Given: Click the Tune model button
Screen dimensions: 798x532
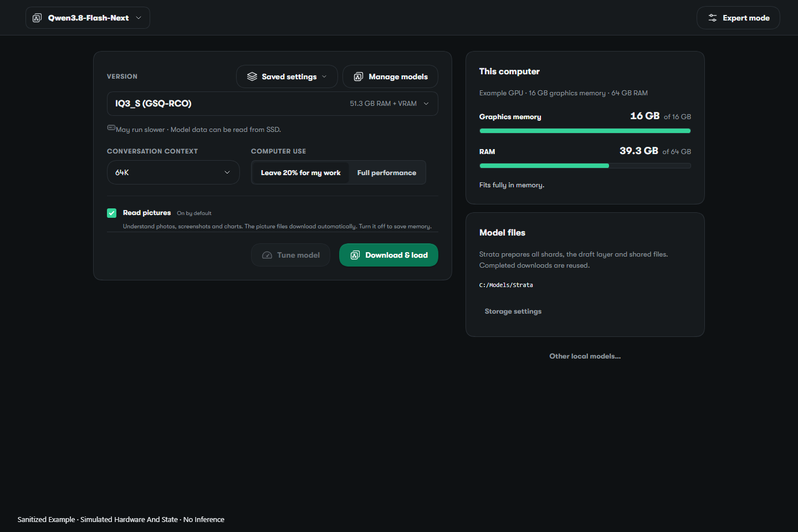Looking at the screenshot, I should click(291, 255).
